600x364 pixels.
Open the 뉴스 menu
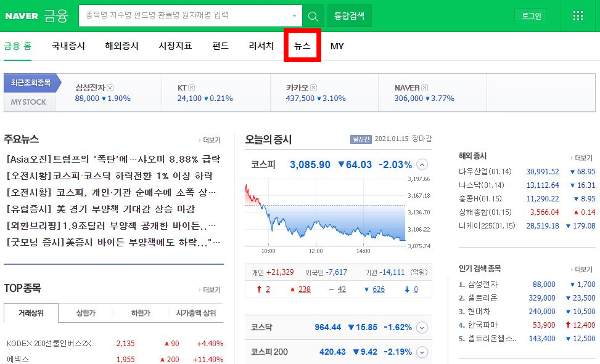[302, 46]
